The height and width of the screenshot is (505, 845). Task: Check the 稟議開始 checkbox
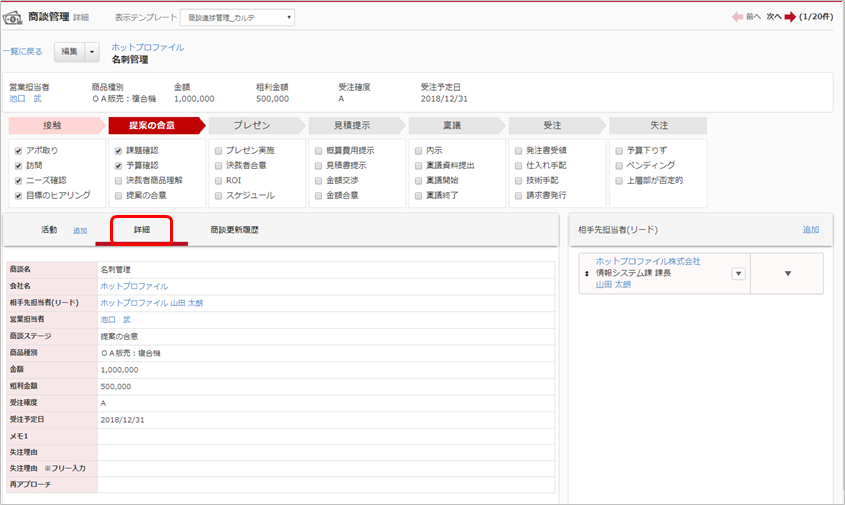pyautogui.click(x=418, y=181)
